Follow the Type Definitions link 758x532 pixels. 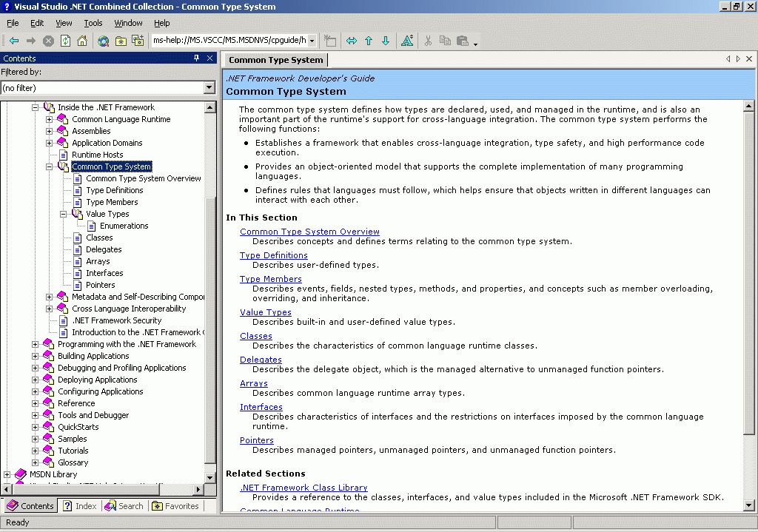click(x=274, y=255)
